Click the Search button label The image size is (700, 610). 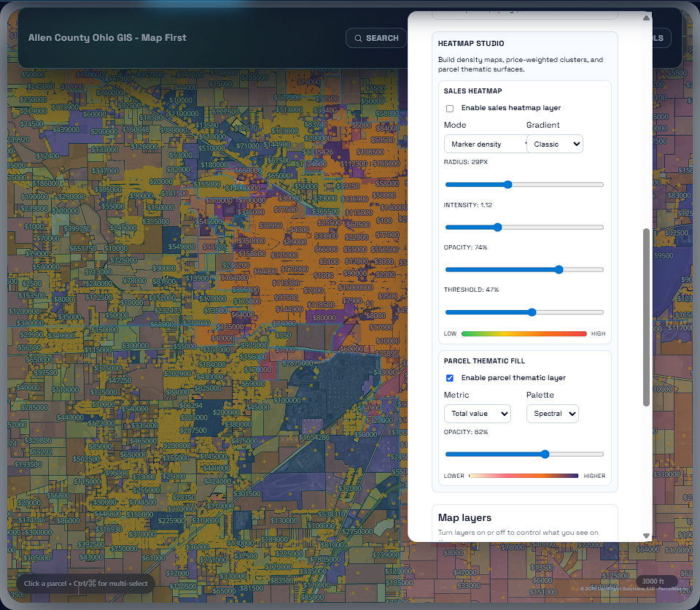[382, 38]
